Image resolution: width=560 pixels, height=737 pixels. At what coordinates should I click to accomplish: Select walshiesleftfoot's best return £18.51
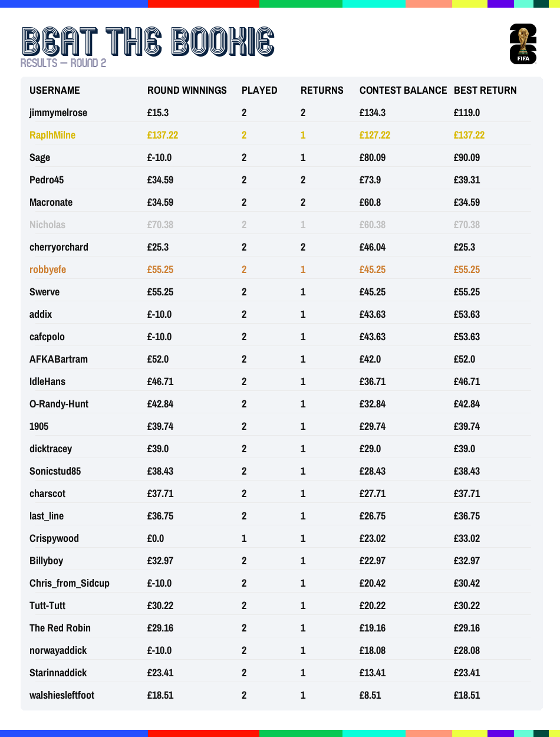tap(467, 695)
